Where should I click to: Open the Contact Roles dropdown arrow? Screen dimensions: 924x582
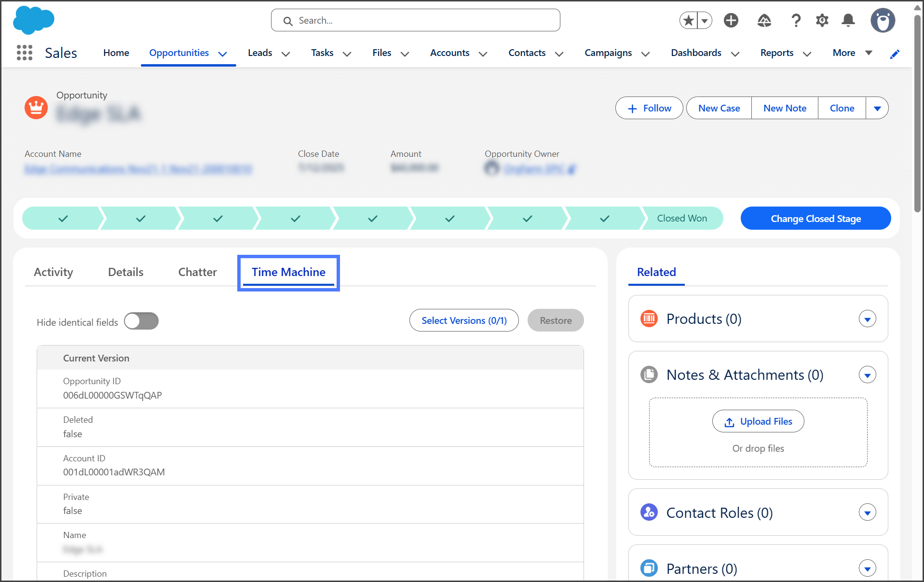(x=867, y=513)
